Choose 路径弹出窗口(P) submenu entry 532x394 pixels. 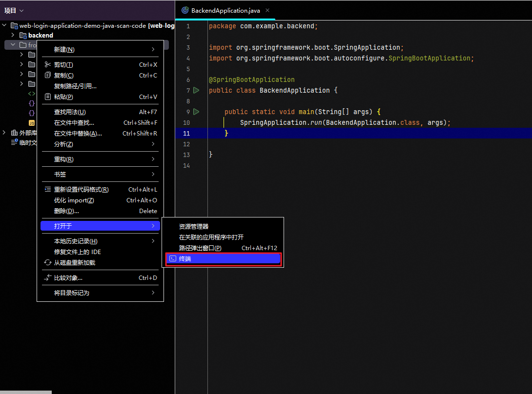(x=223, y=248)
